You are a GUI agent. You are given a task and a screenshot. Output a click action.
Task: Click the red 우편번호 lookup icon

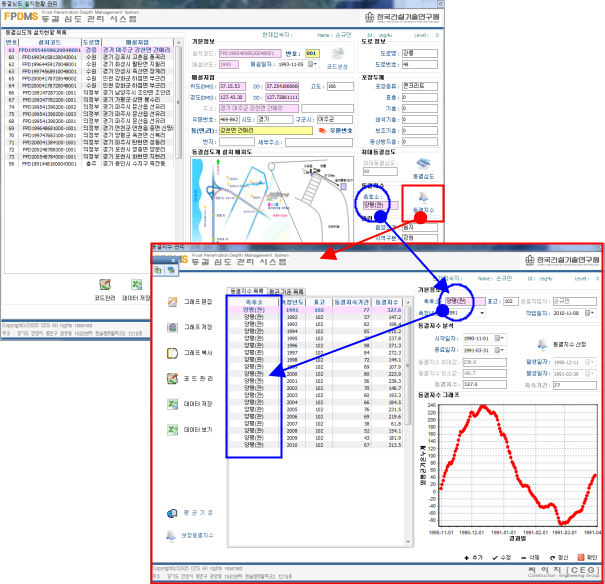click(322, 131)
